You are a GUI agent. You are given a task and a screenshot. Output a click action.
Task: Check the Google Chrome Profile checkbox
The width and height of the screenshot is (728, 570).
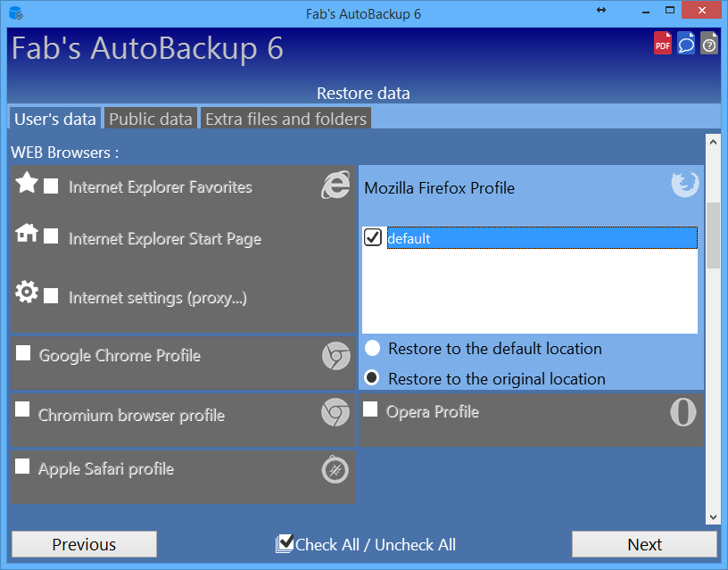pos(23,352)
